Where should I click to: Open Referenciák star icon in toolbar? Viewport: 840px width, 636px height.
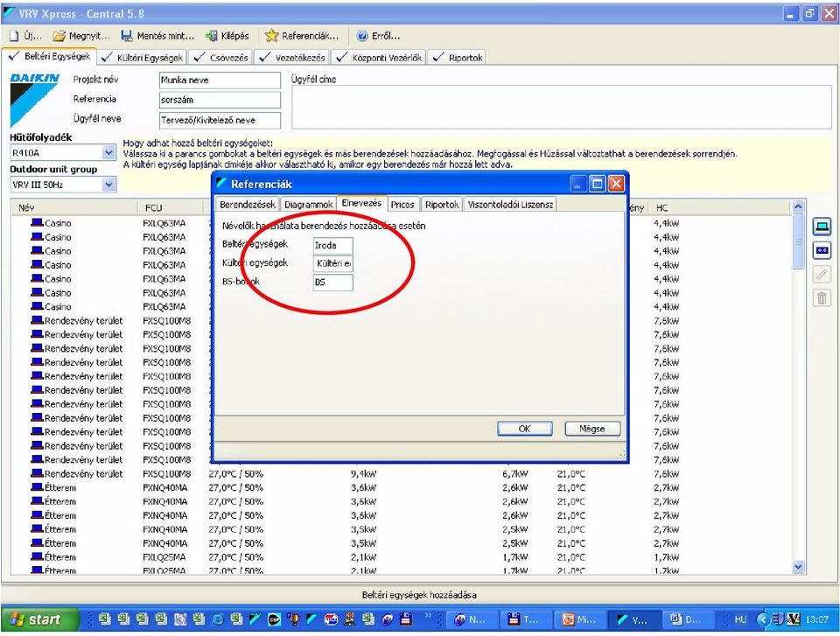tap(271, 36)
